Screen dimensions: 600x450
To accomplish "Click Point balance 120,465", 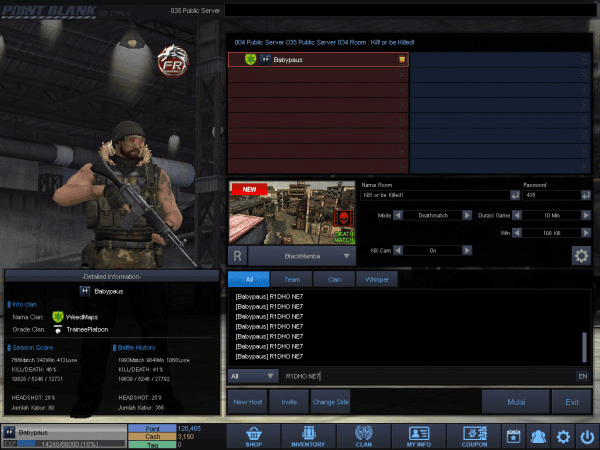I will pyautogui.click(x=189, y=429).
